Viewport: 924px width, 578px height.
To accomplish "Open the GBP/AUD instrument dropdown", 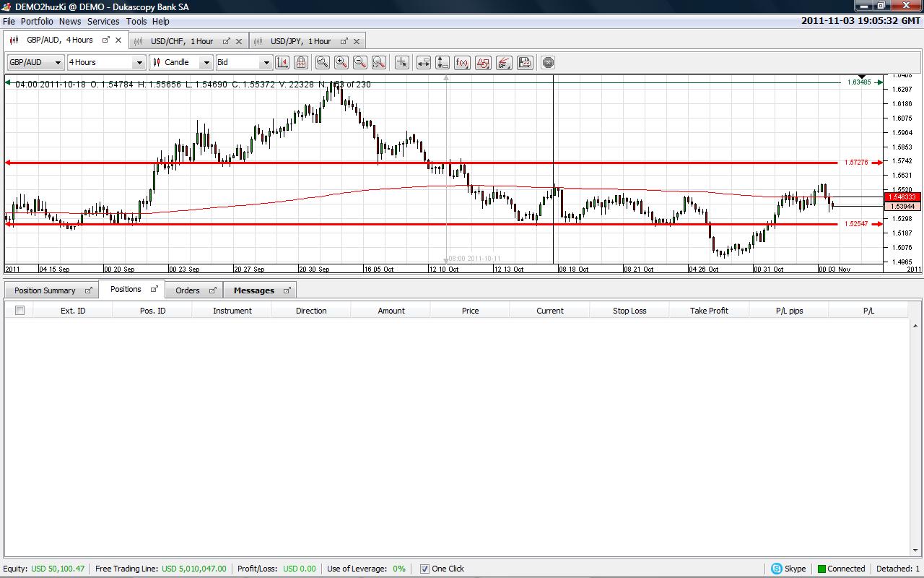I will pyautogui.click(x=35, y=63).
